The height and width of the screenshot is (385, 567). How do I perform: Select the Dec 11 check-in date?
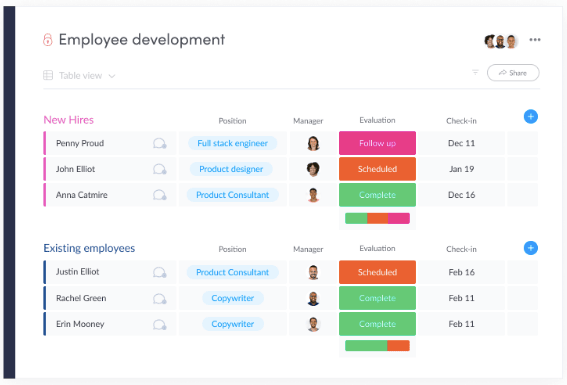tap(461, 143)
